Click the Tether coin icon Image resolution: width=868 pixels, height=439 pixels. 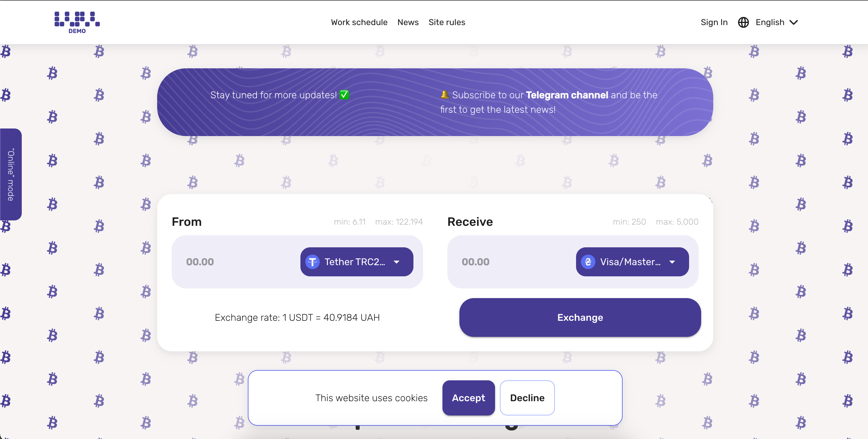(x=313, y=262)
